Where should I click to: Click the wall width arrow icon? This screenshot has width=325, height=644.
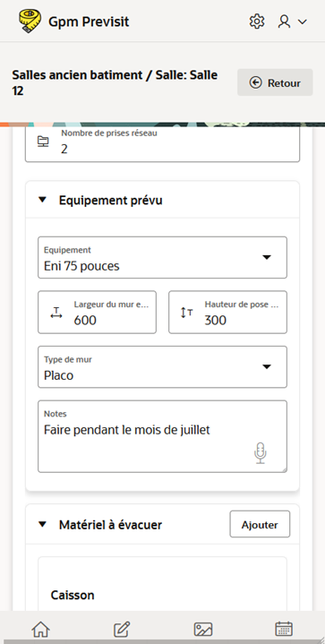coord(56,313)
